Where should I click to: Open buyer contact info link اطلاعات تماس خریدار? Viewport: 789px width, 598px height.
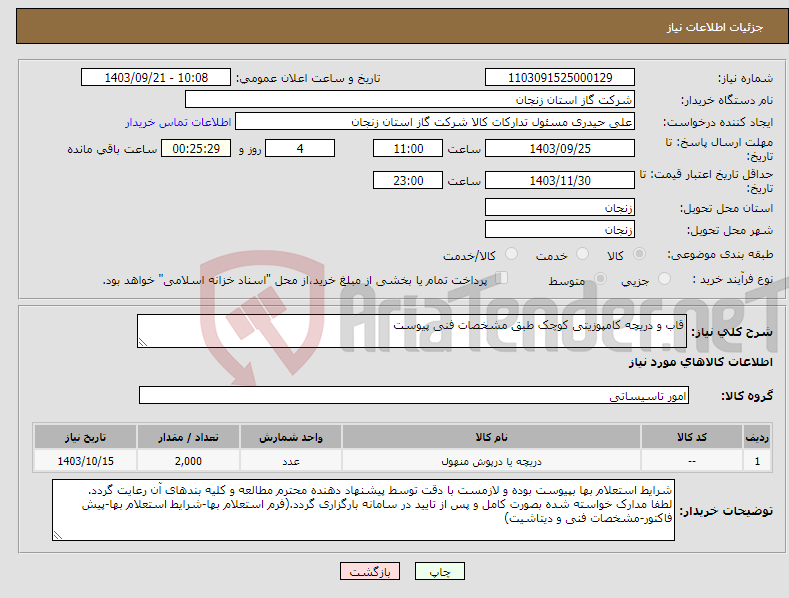[x=178, y=122]
